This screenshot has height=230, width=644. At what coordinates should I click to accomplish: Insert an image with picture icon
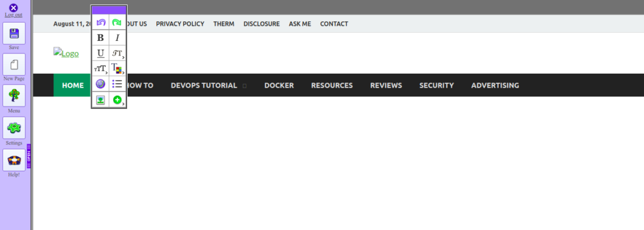click(x=101, y=100)
